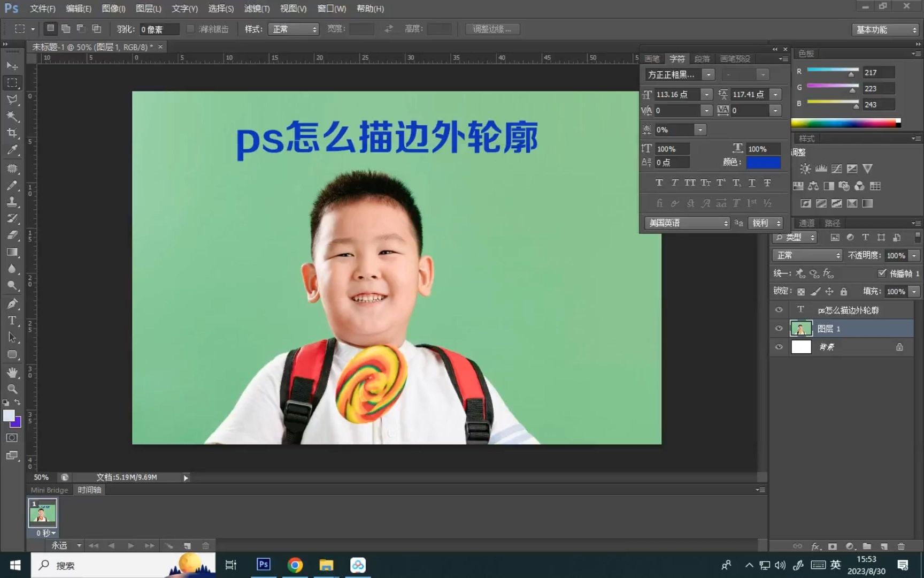This screenshot has height=578, width=924.
Task: Switch to the 段落 tab
Action: tap(703, 59)
